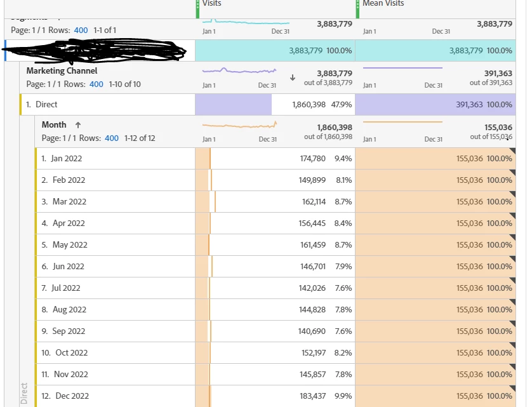532x407 pixels.
Task: Select the Direct marketing channel row
Action: (107, 105)
